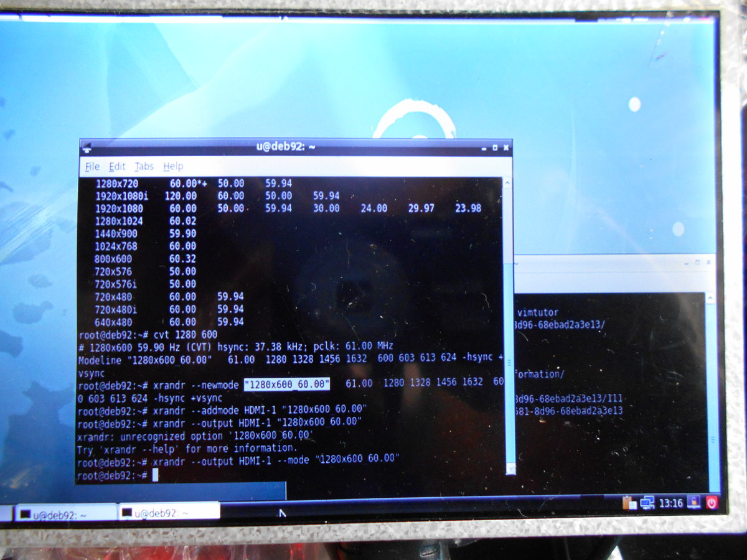The height and width of the screenshot is (560, 747).
Task: Click the 13:16 panel clock
Action: (671, 503)
